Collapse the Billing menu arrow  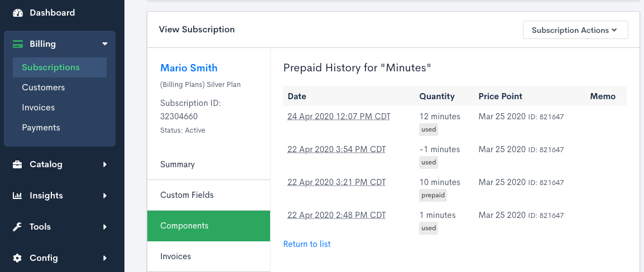click(x=105, y=44)
